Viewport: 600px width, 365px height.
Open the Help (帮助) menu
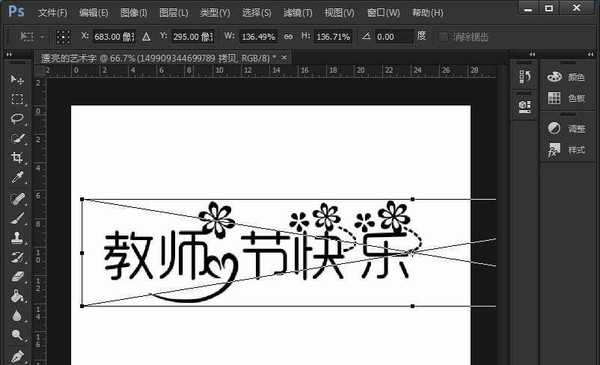(427, 13)
